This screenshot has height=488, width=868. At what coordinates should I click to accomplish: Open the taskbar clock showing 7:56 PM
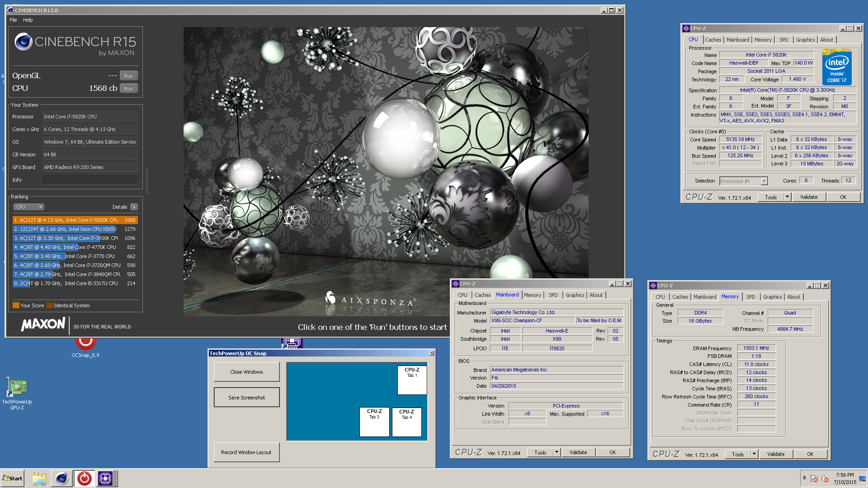(845, 479)
